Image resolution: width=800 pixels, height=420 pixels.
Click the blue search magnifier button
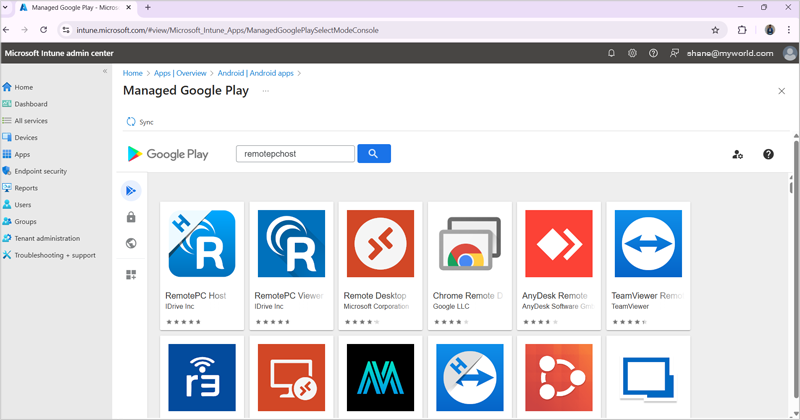pos(373,154)
